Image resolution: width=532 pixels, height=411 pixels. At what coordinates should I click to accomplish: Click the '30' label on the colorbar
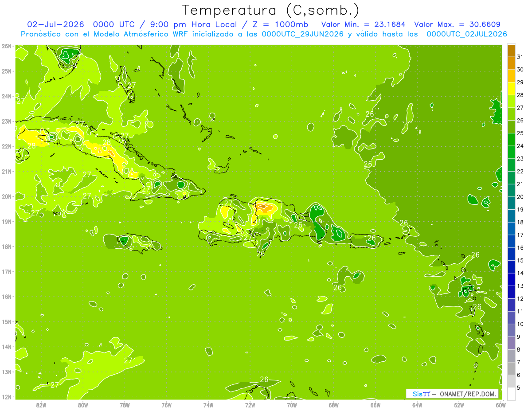[x=520, y=70]
